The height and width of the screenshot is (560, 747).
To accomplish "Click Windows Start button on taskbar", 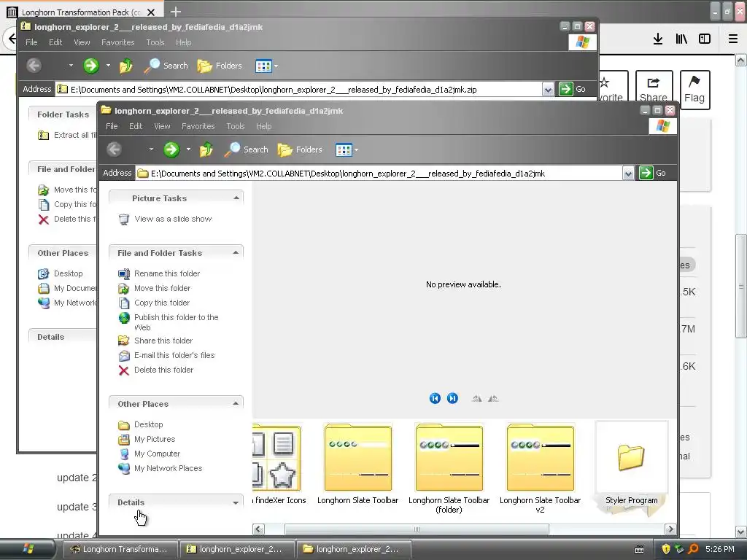I will [x=28, y=549].
